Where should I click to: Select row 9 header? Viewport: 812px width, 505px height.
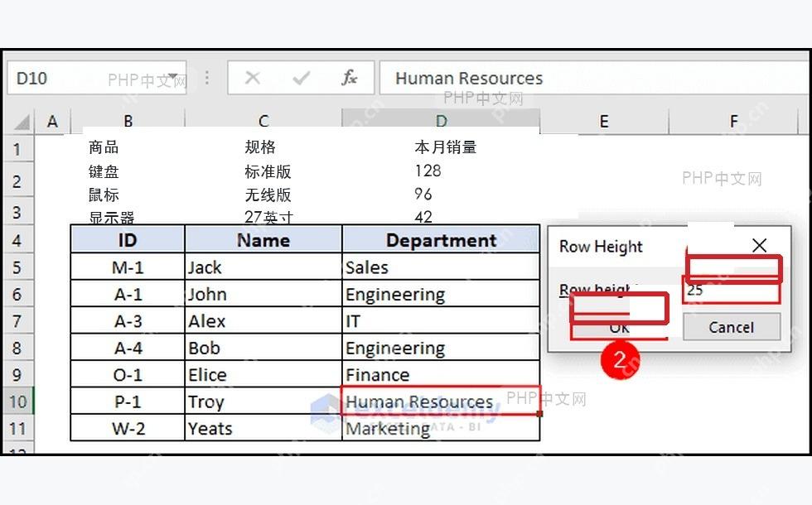click(x=17, y=374)
